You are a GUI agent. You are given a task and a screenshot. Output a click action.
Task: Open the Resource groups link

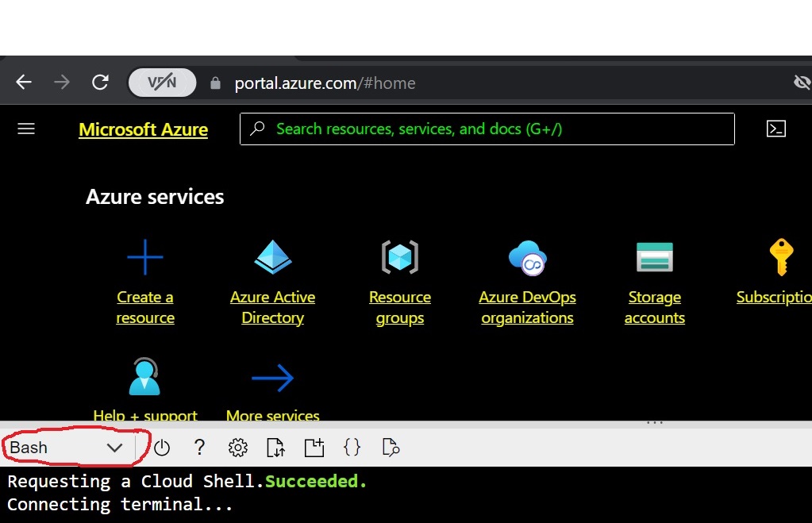tap(400, 307)
